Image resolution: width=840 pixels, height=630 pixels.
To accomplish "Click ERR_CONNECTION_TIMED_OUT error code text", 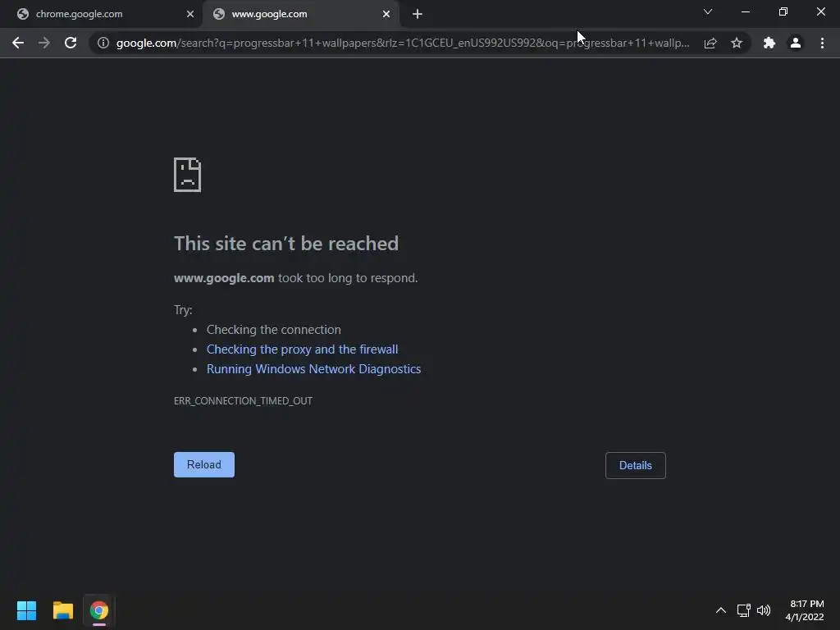I will 243,400.
